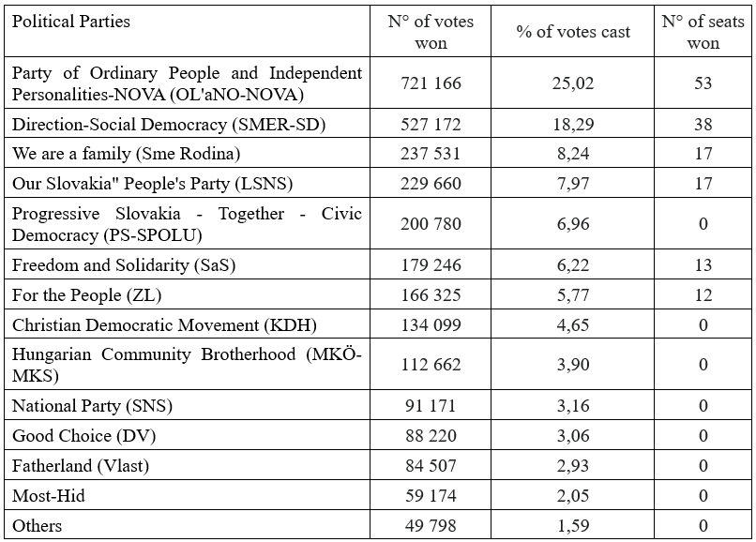The image size is (756, 542).
Task: Select the 721 166 votes cell
Action: point(431,83)
